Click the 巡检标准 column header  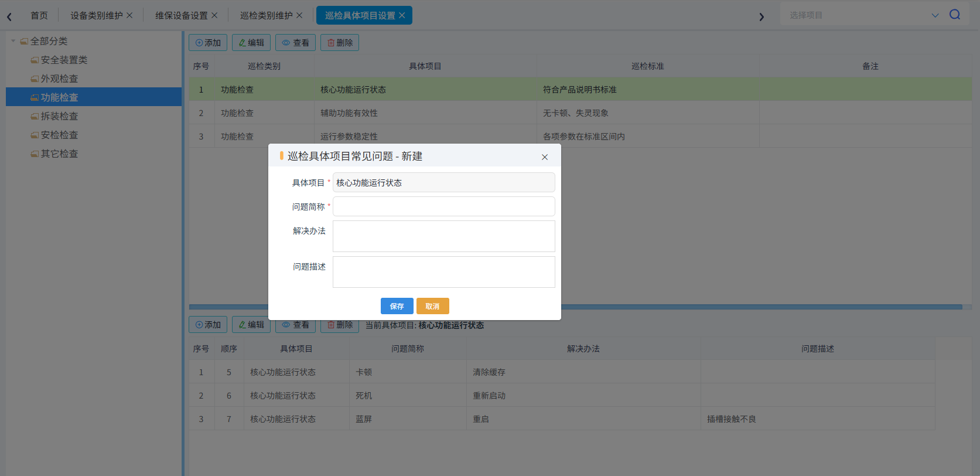coord(648,66)
